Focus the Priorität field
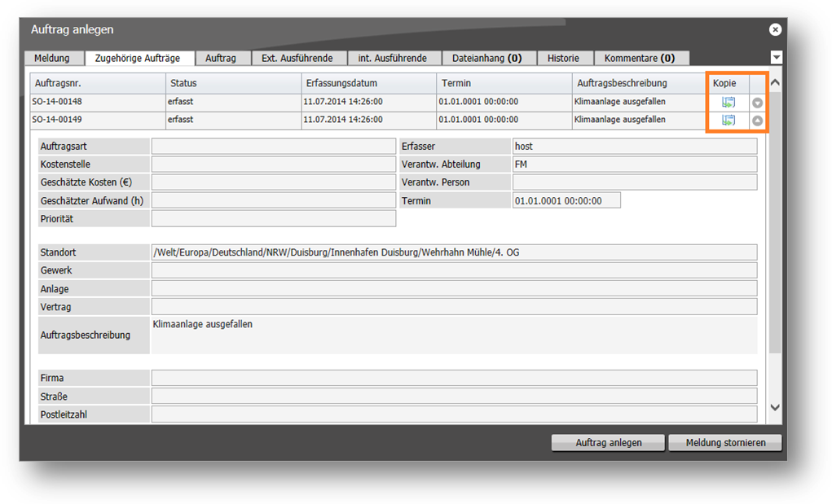 tap(273, 218)
